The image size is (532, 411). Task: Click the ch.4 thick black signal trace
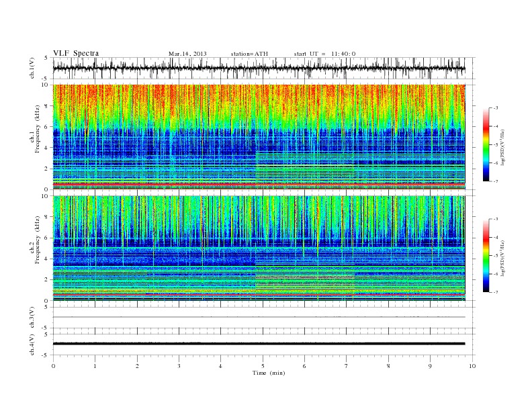(x=259, y=344)
